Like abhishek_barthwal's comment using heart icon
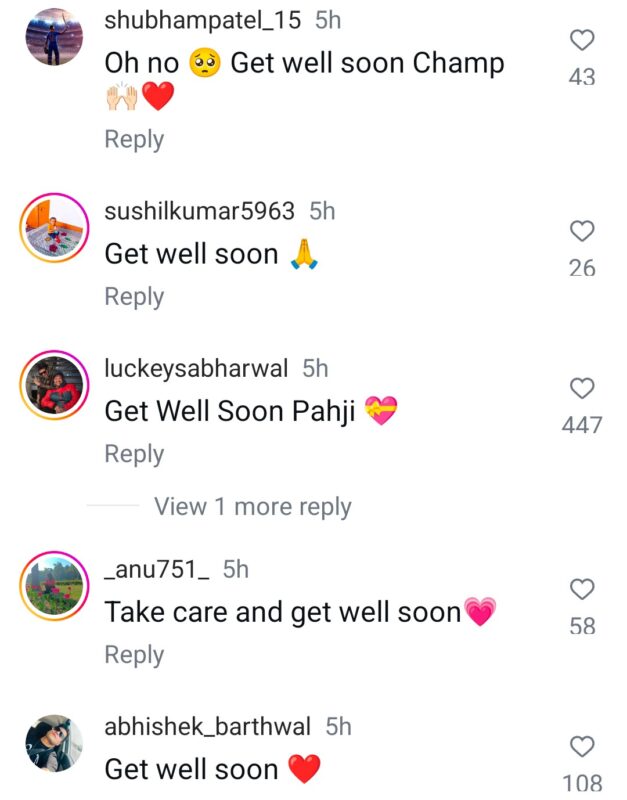 click(582, 746)
